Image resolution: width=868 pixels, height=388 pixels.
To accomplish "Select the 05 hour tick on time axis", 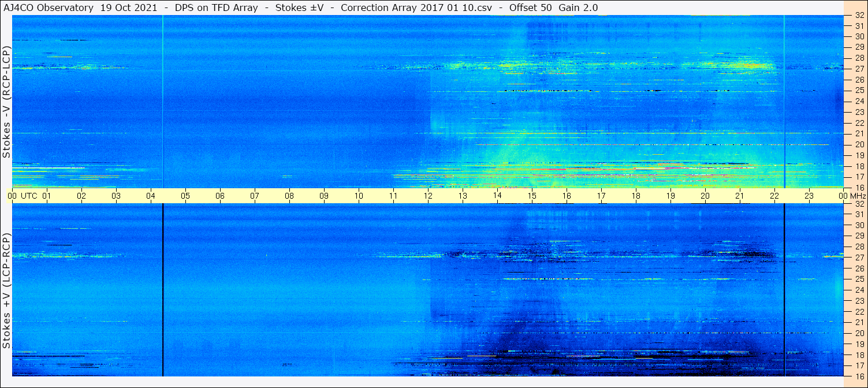I will (185, 196).
